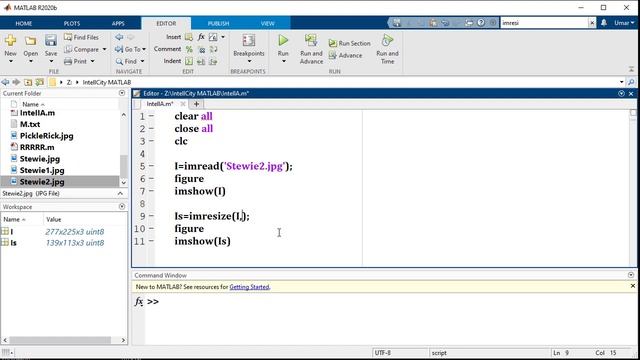
Task: Set breakpoint dash on line 9
Action: (151, 216)
